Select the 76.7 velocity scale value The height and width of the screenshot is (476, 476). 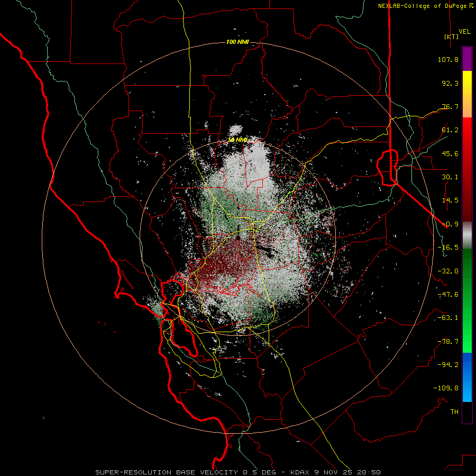[450, 106]
